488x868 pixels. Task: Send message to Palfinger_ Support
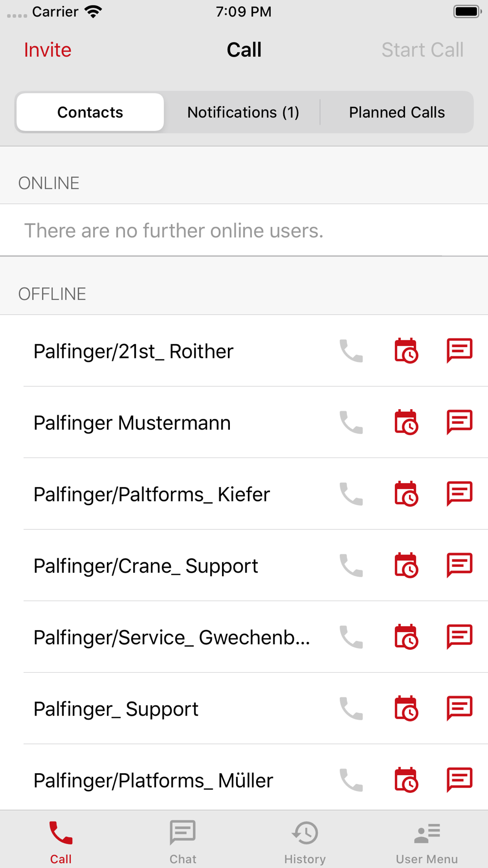coord(460,708)
